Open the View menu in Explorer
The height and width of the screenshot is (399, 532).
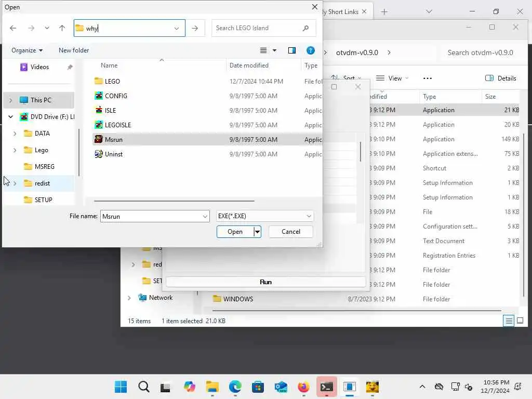392,78
